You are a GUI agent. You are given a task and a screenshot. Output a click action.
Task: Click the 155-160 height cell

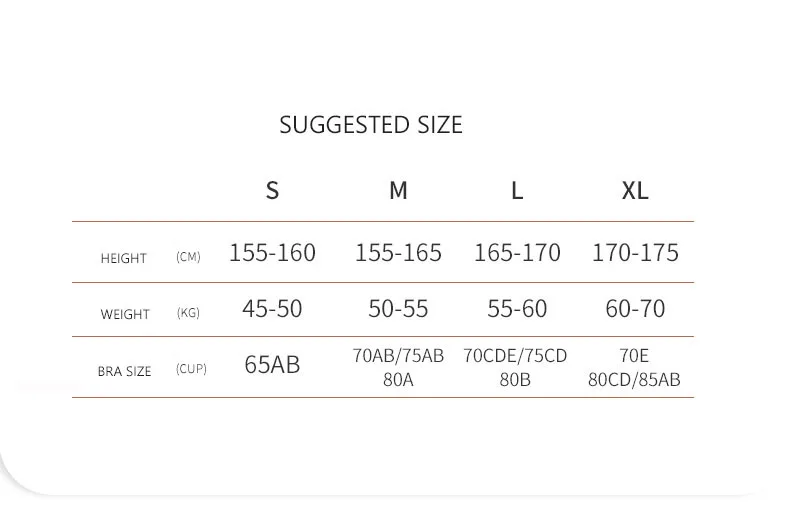[272, 253]
